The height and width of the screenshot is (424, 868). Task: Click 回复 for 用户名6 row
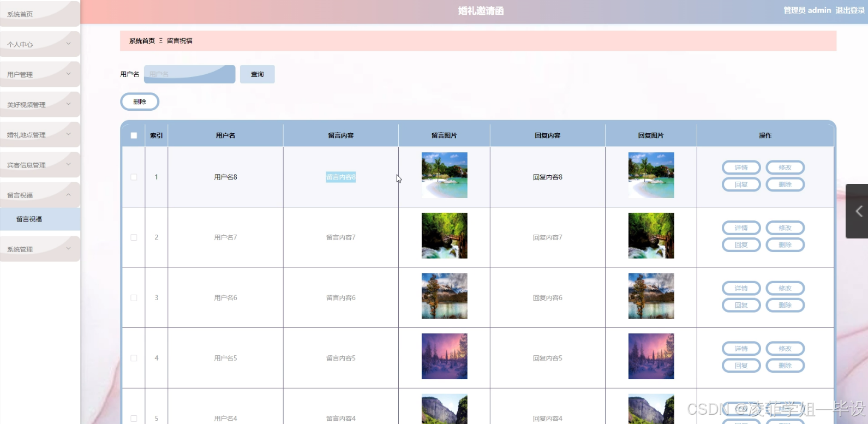(x=741, y=305)
